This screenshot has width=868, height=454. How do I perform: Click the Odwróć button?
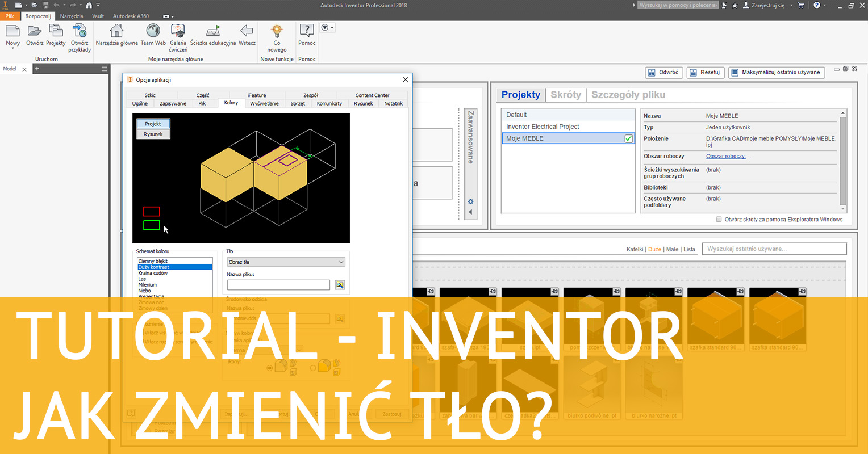click(663, 72)
